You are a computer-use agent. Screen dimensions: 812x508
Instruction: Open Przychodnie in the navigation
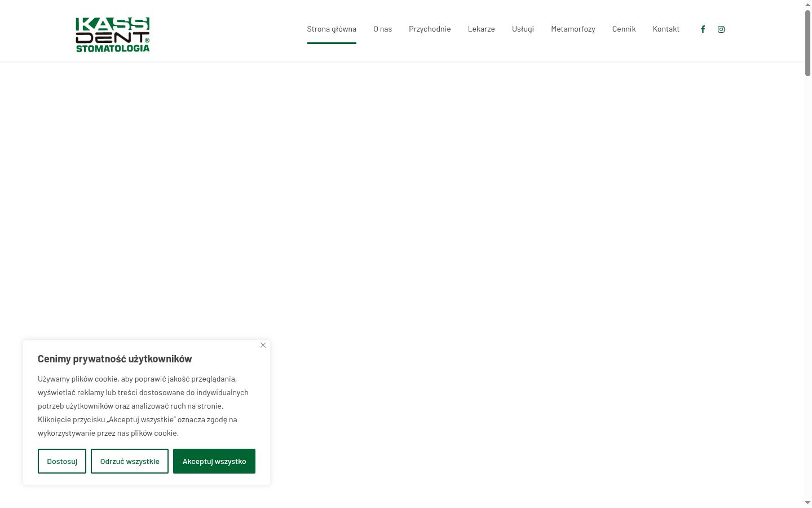pos(430,29)
